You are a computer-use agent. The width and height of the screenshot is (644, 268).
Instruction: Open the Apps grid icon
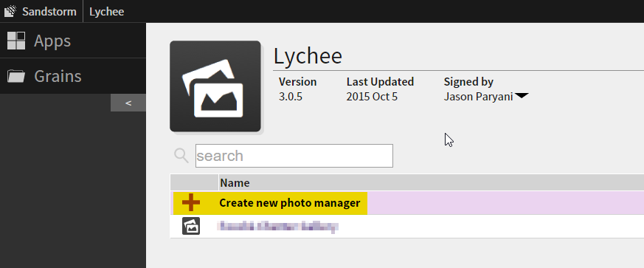(x=16, y=41)
